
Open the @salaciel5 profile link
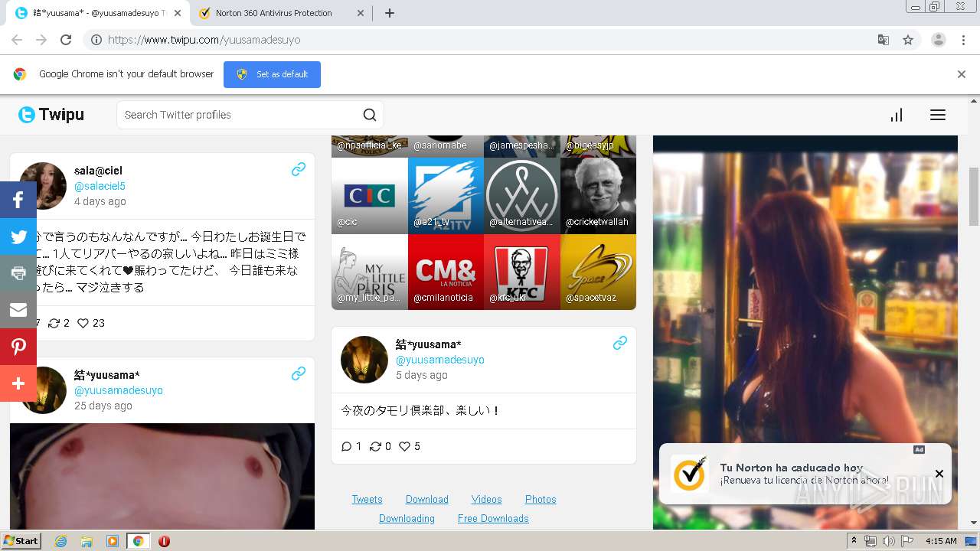tap(100, 186)
